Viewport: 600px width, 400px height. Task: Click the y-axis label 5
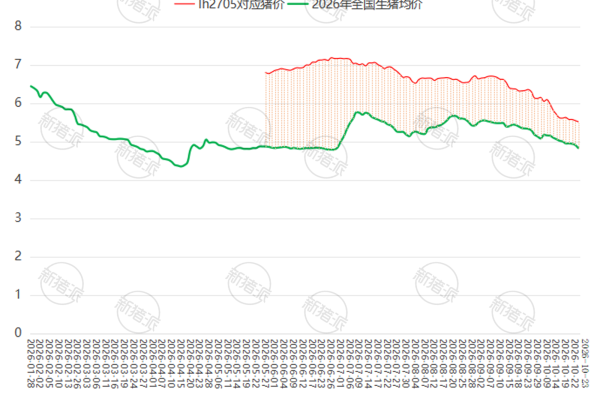click(x=18, y=141)
